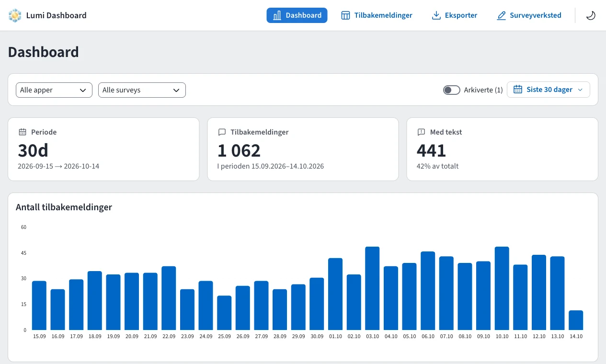The width and height of the screenshot is (606, 364).
Task: Click "I perioden 15.09.2026–14.10.2026" text
Action: pyautogui.click(x=271, y=166)
